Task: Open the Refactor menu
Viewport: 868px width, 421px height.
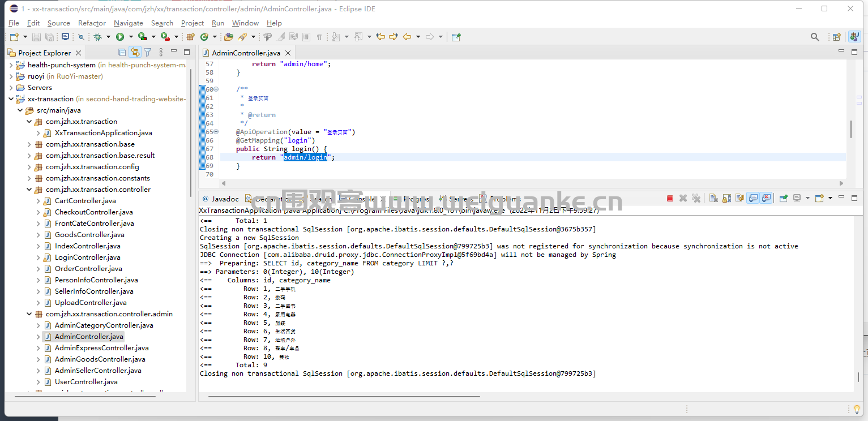Action: pyautogui.click(x=92, y=23)
